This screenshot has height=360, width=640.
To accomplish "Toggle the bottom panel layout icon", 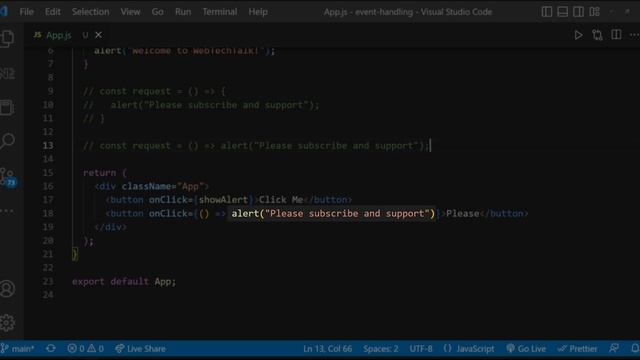I will (562, 12).
